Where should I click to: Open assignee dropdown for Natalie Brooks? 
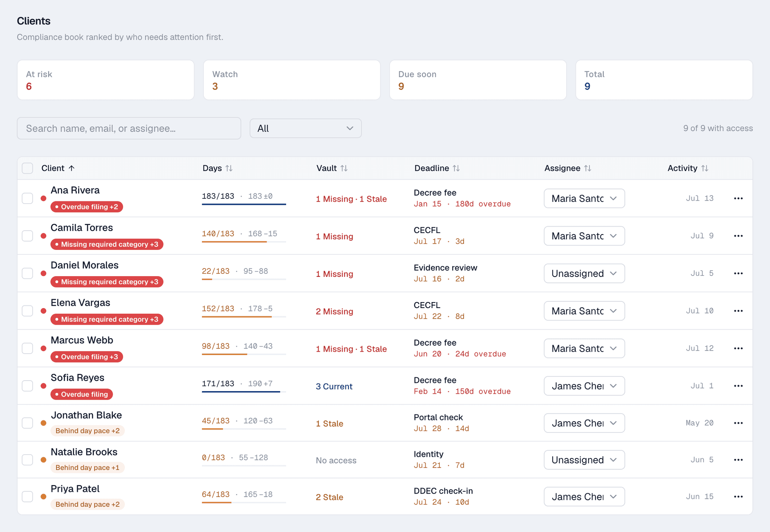pyautogui.click(x=584, y=460)
